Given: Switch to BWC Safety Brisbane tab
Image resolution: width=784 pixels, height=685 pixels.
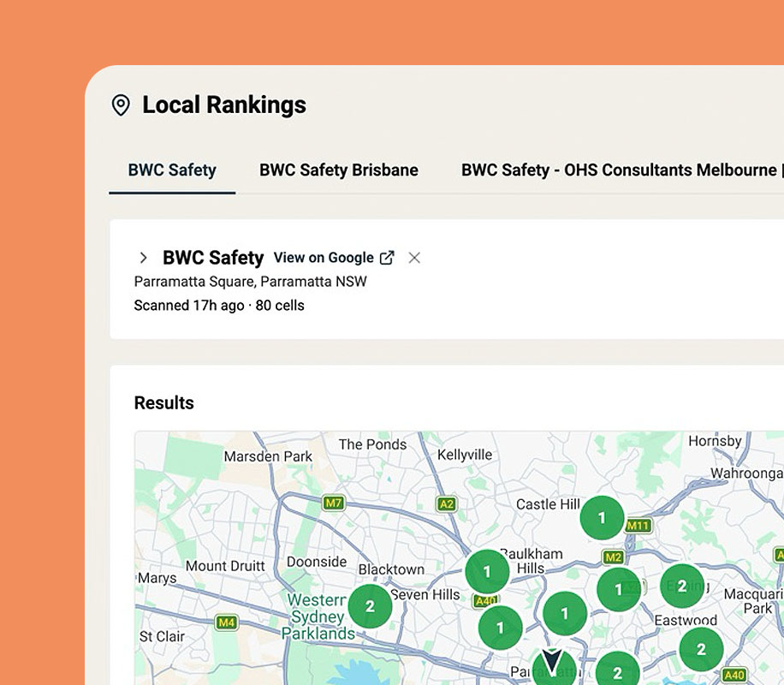Looking at the screenshot, I should 338,170.
